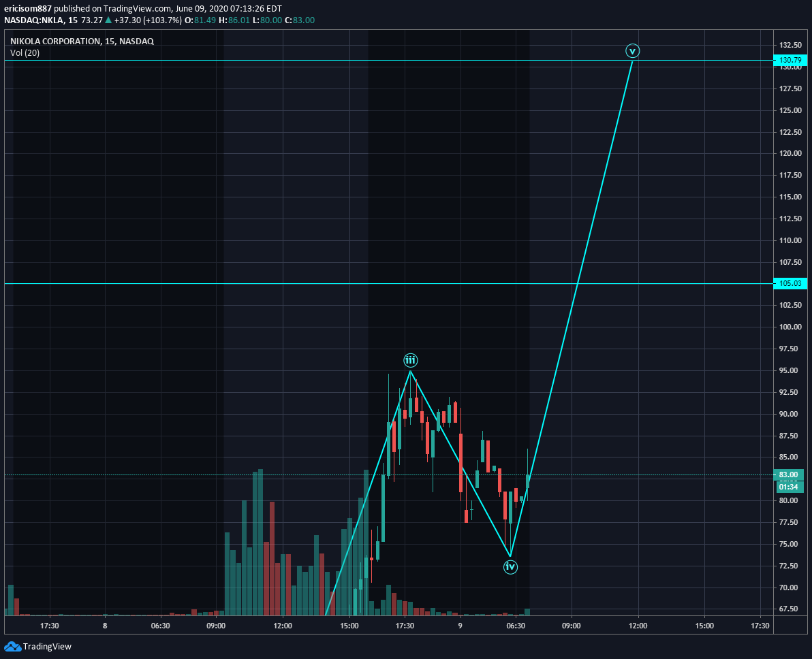Click the date 9 time axis label
This screenshot has width=812, height=659.
[460, 626]
